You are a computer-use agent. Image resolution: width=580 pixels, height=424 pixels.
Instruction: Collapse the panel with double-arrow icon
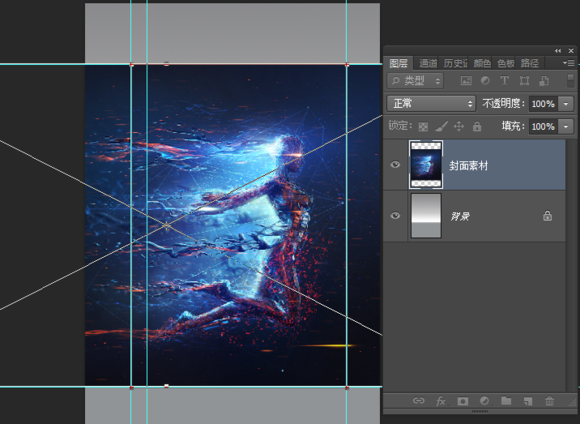tap(557, 51)
